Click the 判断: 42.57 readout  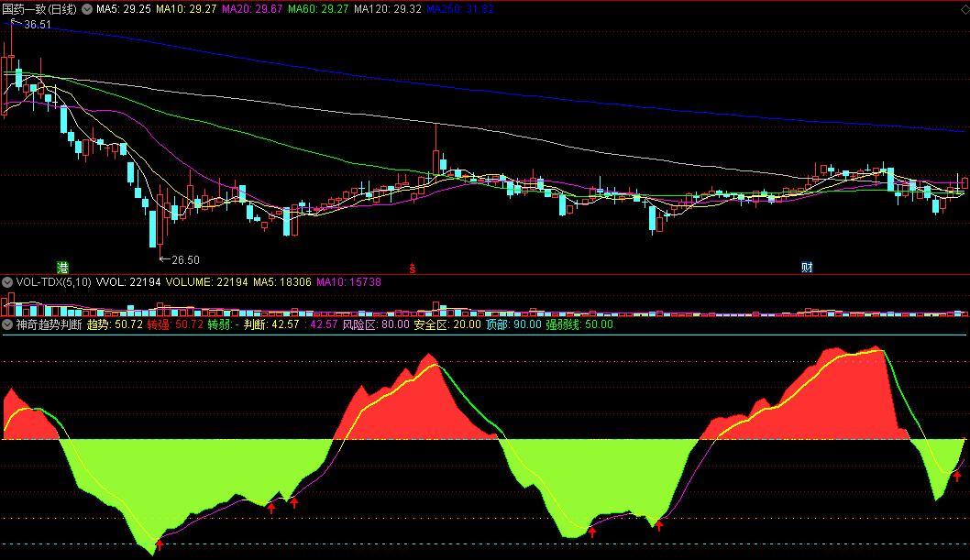[271, 324]
